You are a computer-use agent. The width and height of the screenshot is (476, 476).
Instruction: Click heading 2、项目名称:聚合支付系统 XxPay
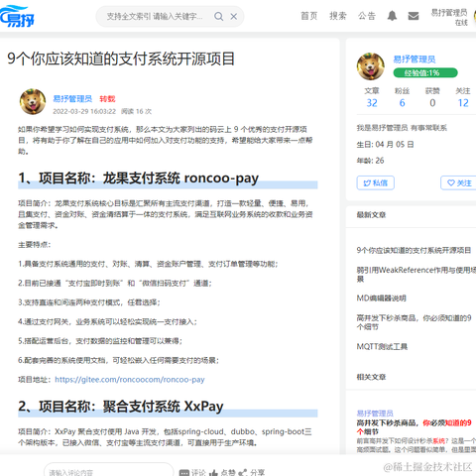pos(121,407)
